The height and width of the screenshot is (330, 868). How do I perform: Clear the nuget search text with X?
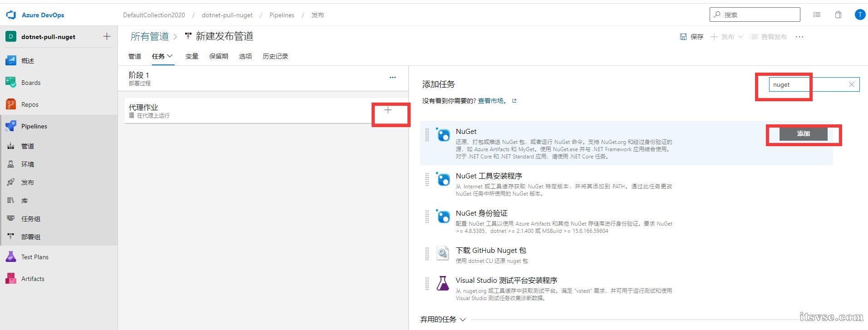852,84
